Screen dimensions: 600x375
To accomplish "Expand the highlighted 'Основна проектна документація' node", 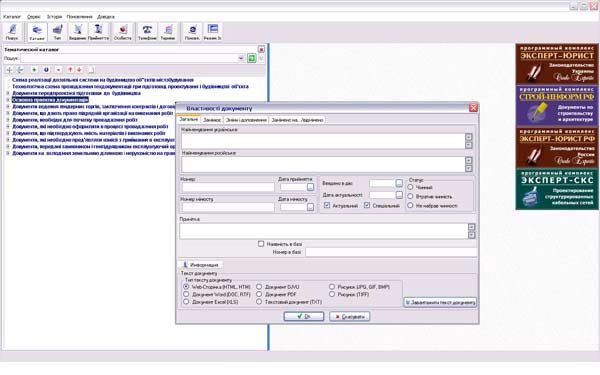I will point(8,100).
